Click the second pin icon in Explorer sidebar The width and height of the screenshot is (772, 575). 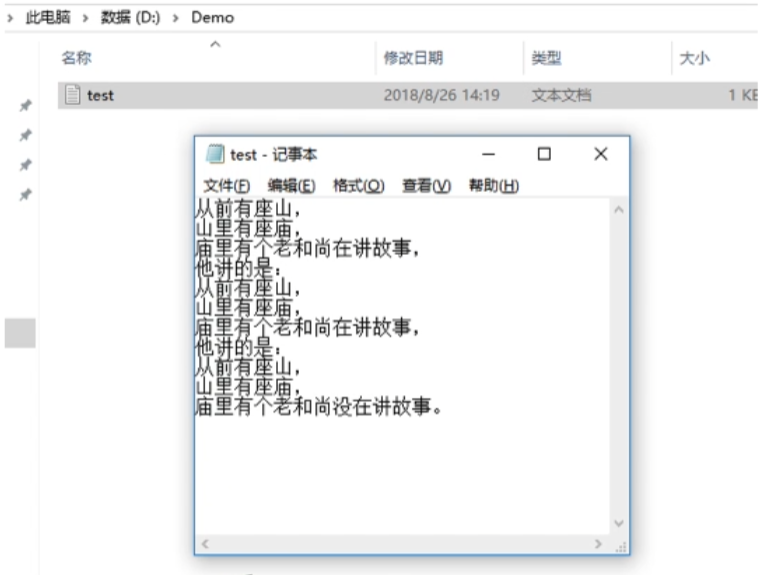click(26, 135)
